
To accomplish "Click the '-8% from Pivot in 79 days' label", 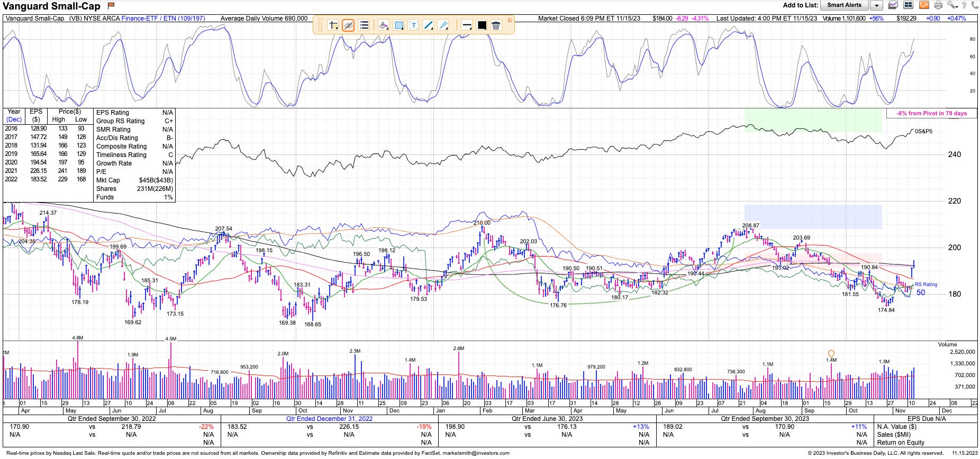I will pos(931,113).
